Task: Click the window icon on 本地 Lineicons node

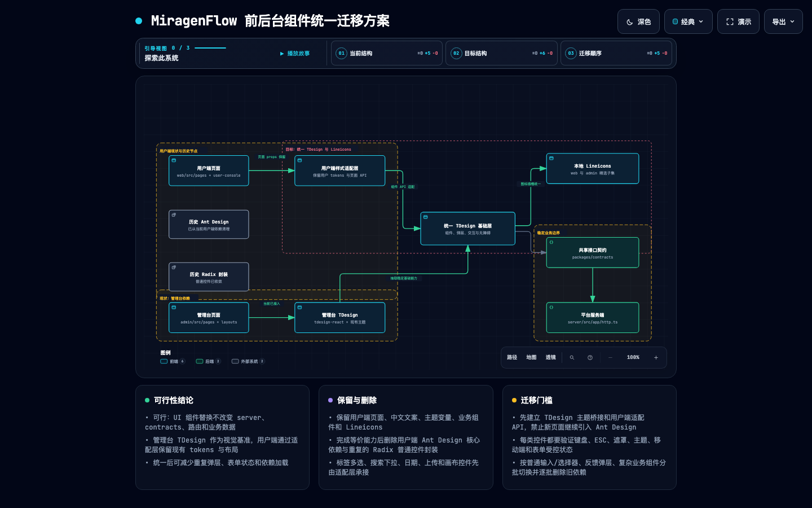Action: (551, 158)
